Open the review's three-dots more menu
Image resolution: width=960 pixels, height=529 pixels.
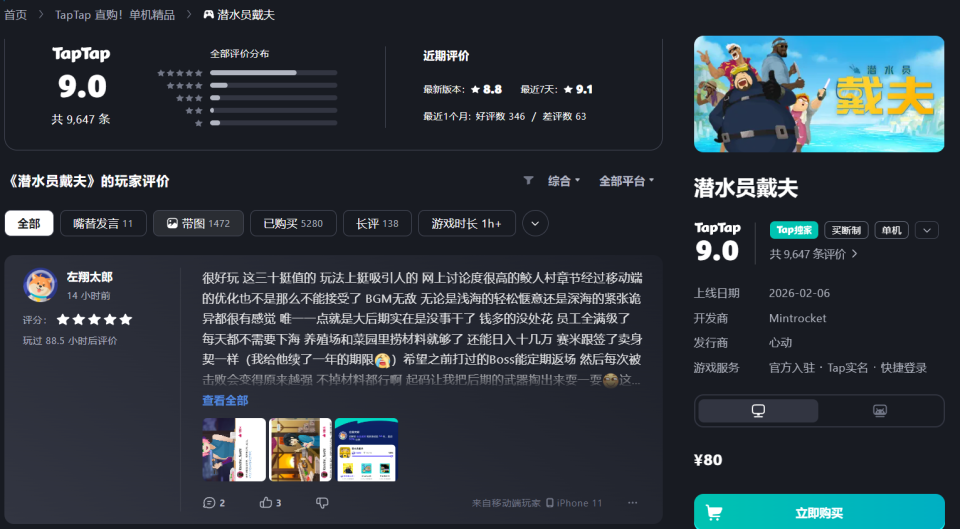(x=632, y=503)
